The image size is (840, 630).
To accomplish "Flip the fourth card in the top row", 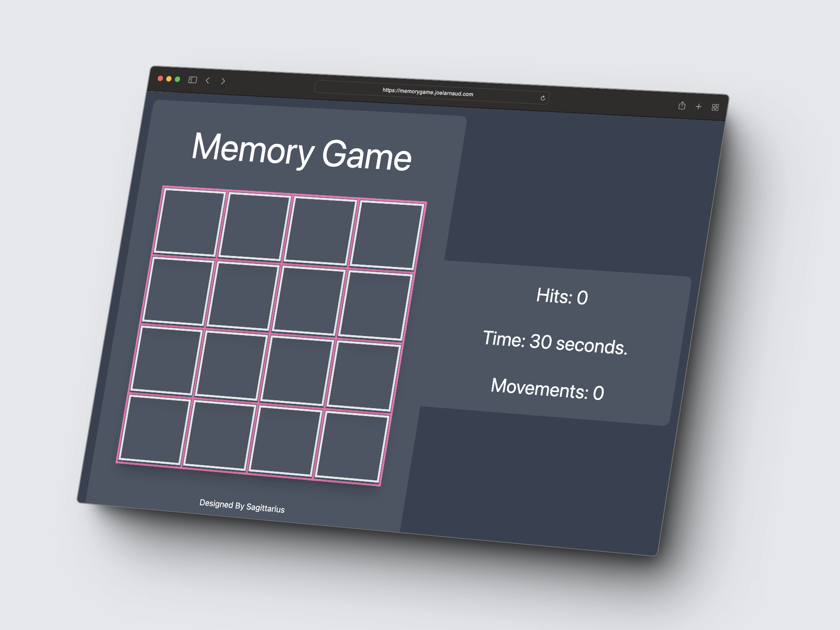I will coord(388,236).
